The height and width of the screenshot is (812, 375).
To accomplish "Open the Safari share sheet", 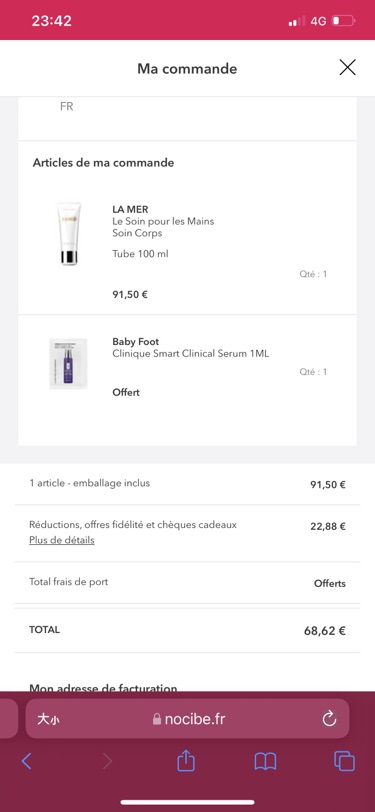I will point(186,760).
